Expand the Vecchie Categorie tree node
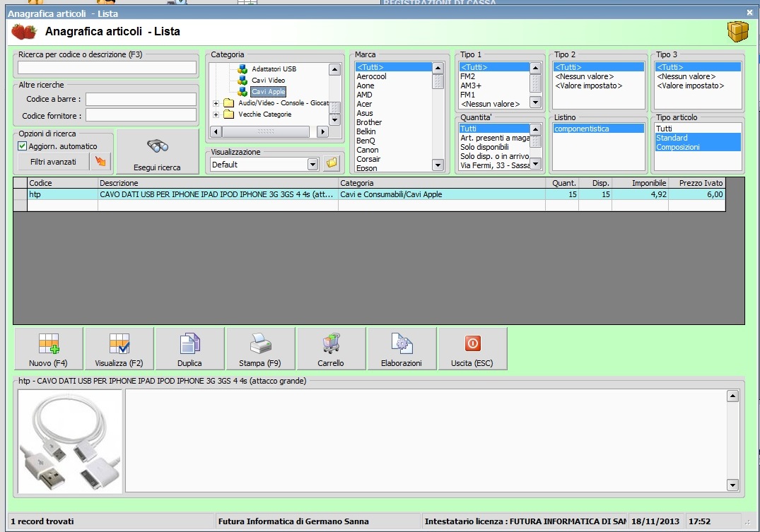The height and width of the screenshot is (532, 760). click(x=216, y=115)
